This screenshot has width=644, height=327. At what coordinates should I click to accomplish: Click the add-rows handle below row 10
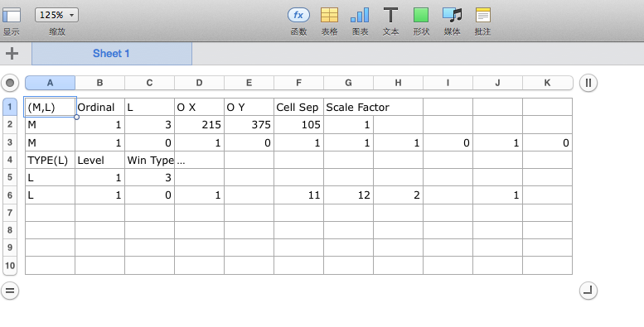pos(10,291)
